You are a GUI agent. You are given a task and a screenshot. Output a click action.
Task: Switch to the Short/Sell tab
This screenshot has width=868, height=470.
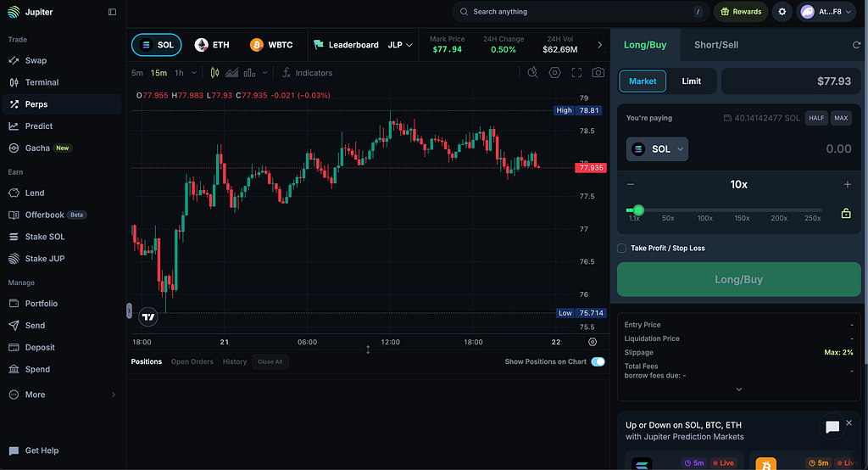[715, 45]
